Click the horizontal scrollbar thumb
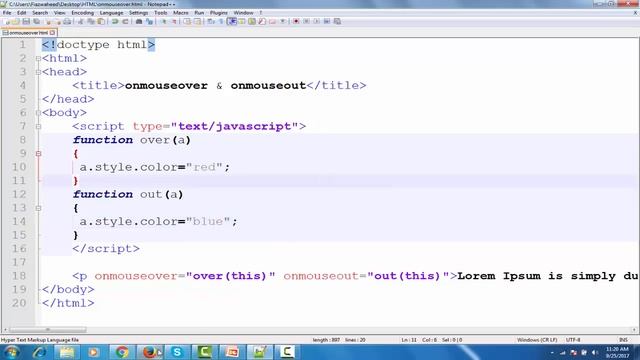Viewport: 640px width, 360px height. tap(48, 329)
